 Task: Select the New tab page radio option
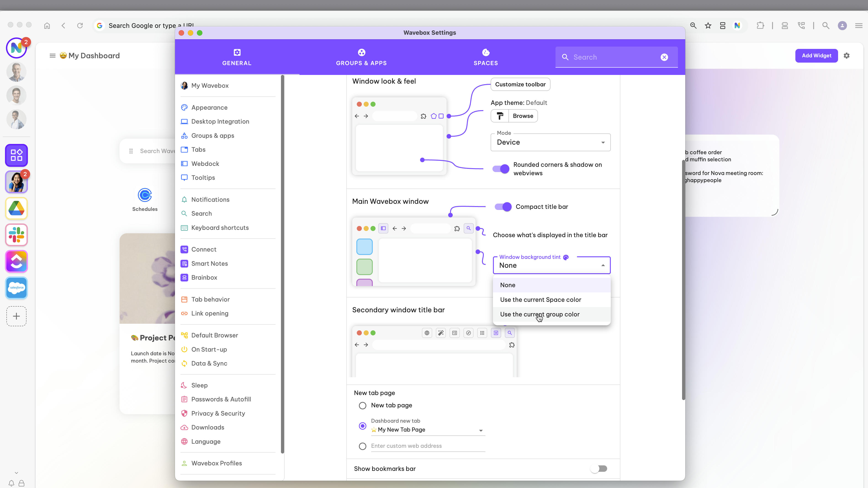pos(362,406)
